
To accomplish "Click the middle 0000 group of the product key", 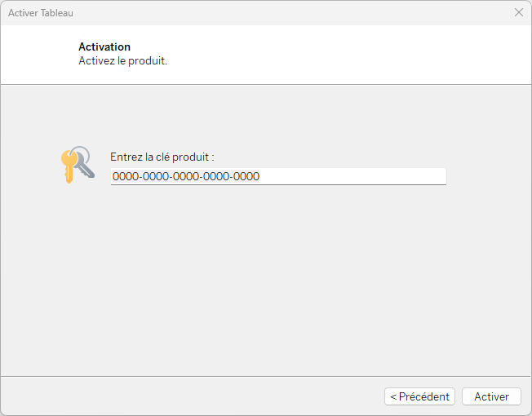I will pos(186,176).
